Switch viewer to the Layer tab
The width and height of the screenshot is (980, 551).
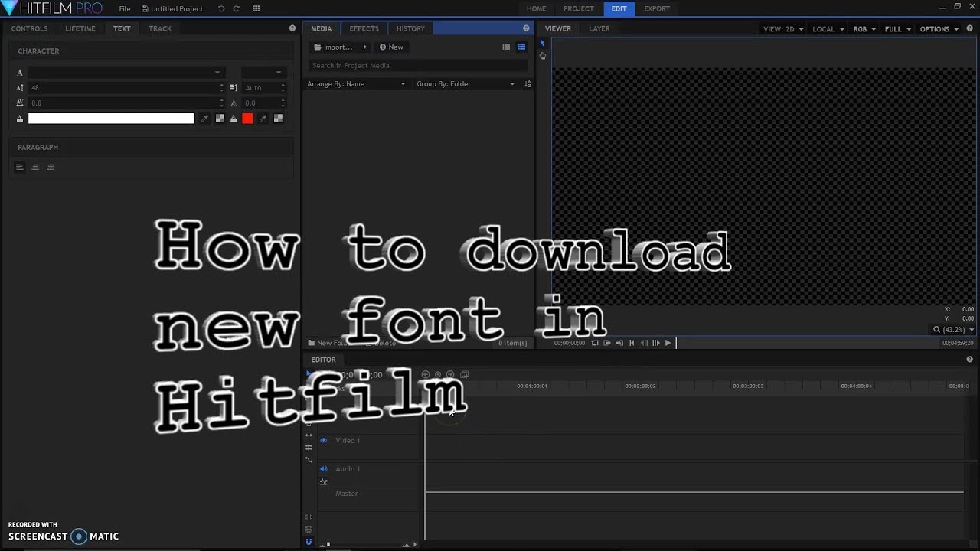[x=599, y=28]
